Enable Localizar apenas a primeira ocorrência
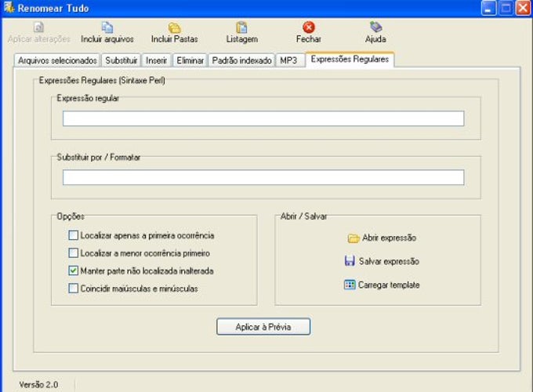The image size is (533, 392). tap(74, 235)
